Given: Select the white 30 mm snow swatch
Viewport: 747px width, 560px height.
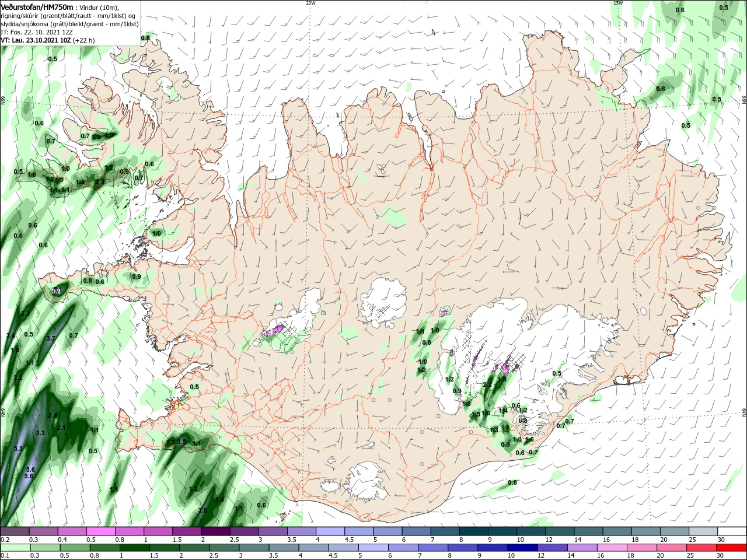Looking at the screenshot, I should 733,531.
